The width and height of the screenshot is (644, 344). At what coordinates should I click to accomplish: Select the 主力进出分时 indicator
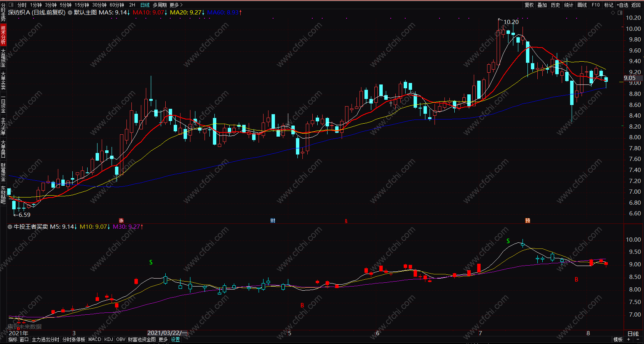click(x=45, y=339)
